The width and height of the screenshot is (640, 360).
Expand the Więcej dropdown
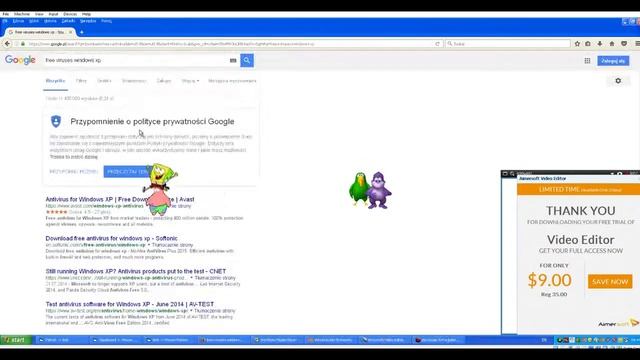[x=190, y=81]
